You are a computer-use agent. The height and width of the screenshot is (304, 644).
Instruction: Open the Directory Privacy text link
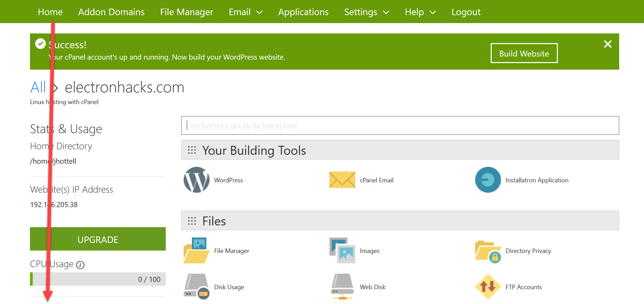(528, 251)
